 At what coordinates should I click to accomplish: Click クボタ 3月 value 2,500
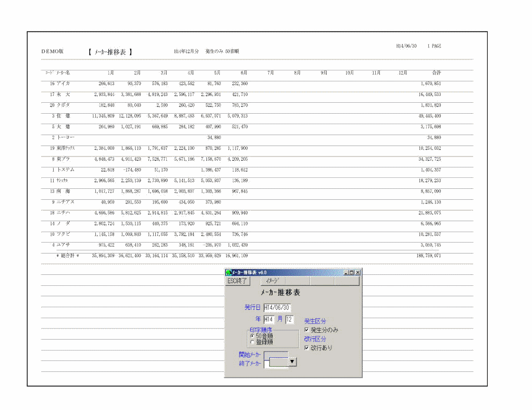[x=162, y=105]
